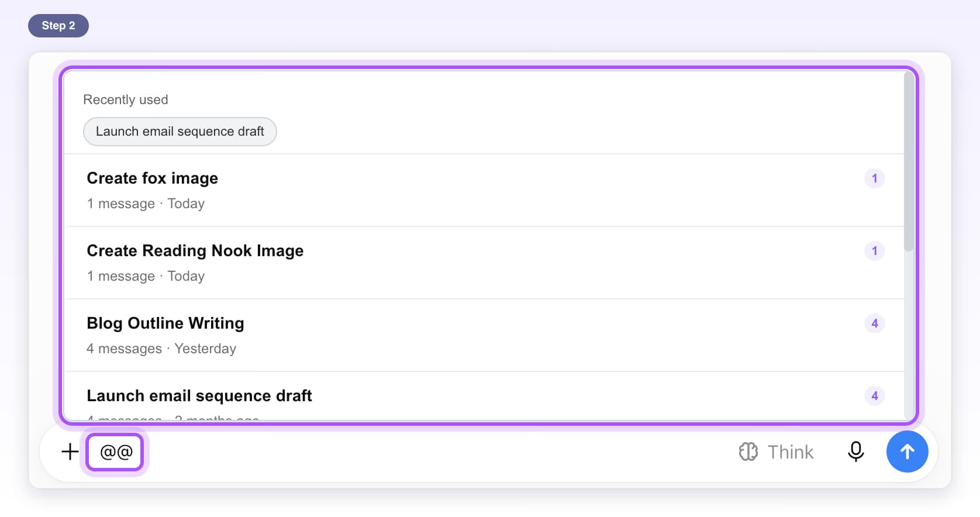Click the '@@' text in the input field
980x517 pixels.
pyautogui.click(x=116, y=451)
